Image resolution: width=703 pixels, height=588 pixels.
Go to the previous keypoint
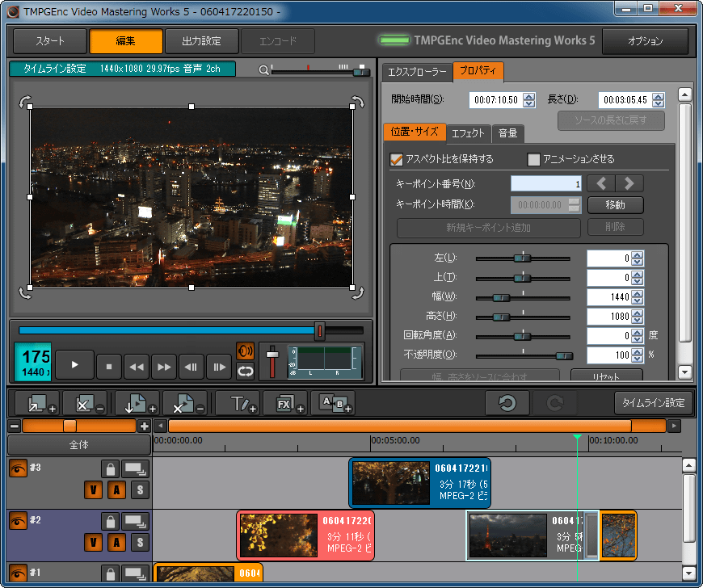tap(601, 183)
